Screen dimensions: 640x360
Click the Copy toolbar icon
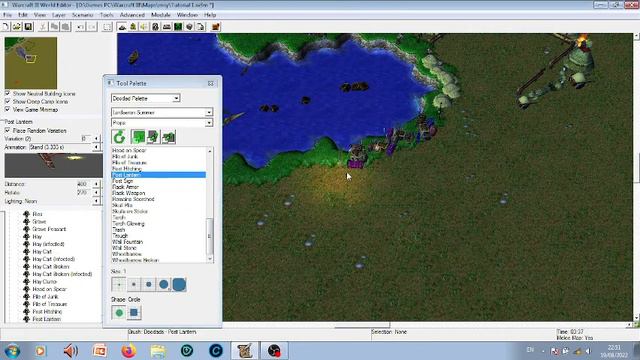coord(54,27)
